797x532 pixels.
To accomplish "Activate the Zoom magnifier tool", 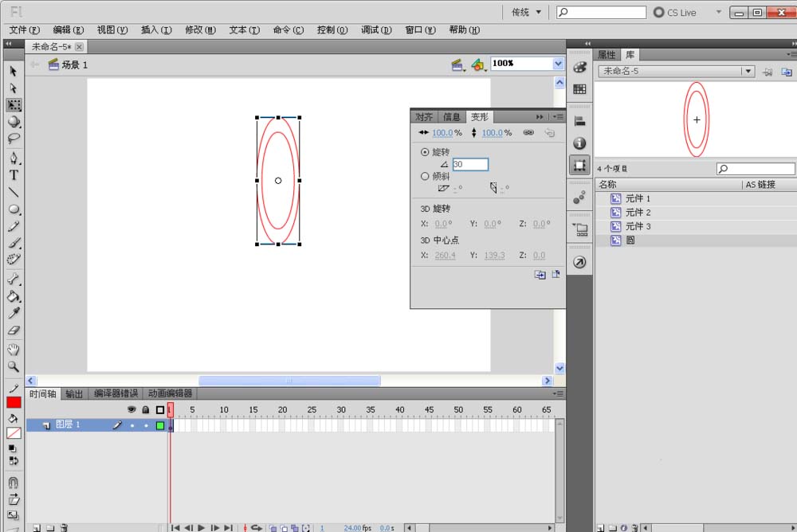I will pyautogui.click(x=14, y=366).
